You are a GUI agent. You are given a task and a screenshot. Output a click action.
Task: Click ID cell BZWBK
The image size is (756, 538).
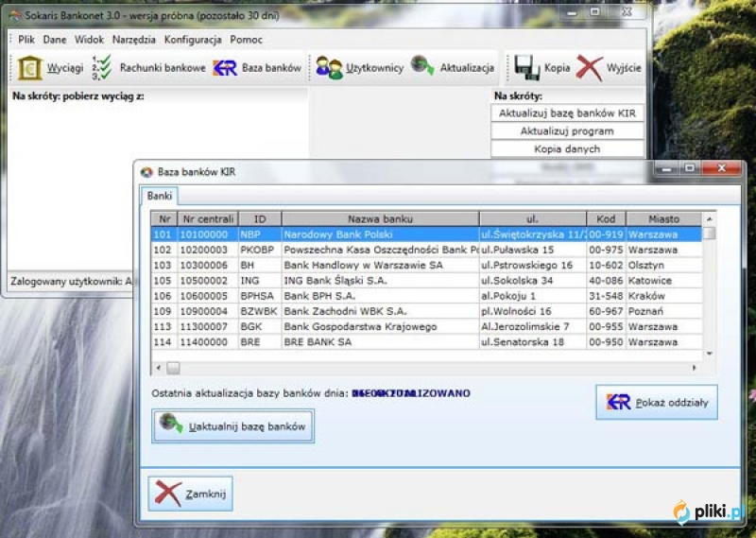point(260,311)
